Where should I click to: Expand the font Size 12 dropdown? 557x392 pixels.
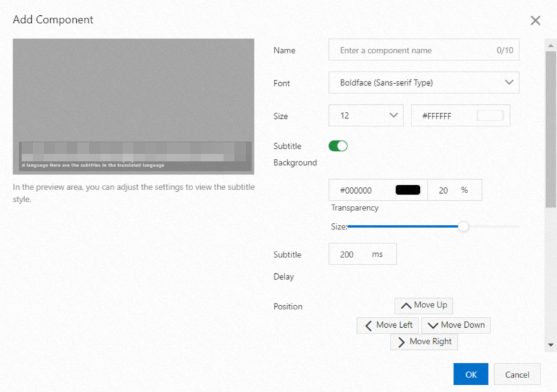point(366,116)
